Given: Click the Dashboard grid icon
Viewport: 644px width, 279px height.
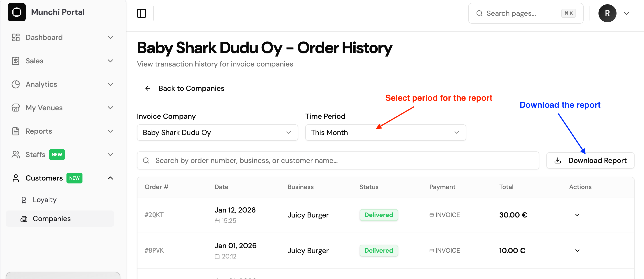Looking at the screenshot, I should [16, 37].
